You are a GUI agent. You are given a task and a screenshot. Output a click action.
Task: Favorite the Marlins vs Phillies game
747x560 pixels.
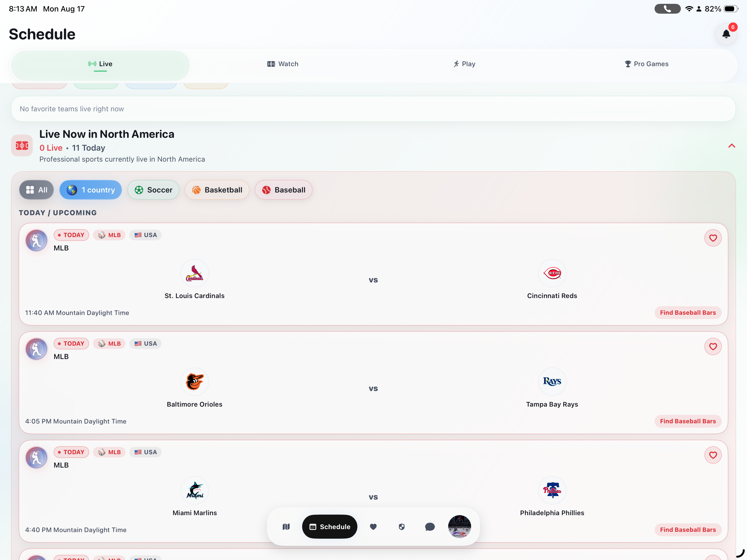[x=713, y=455]
